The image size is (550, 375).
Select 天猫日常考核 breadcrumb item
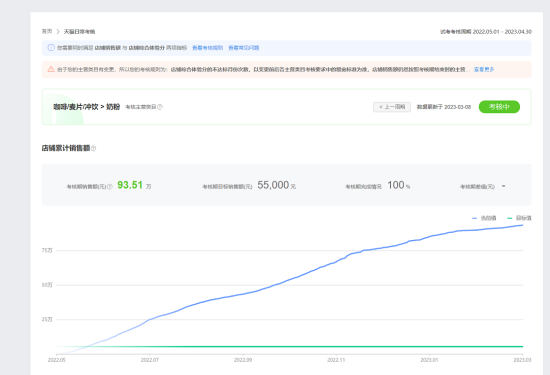pos(79,32)
